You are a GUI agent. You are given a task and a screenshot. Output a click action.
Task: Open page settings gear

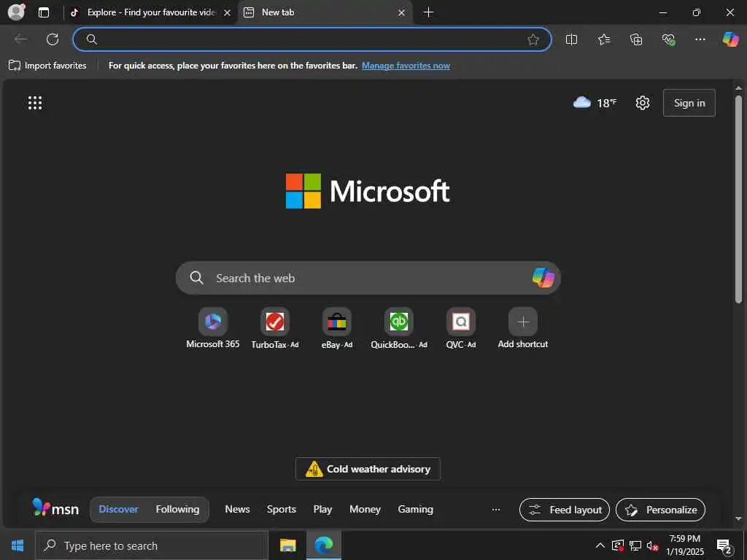[x=643, y=103]
